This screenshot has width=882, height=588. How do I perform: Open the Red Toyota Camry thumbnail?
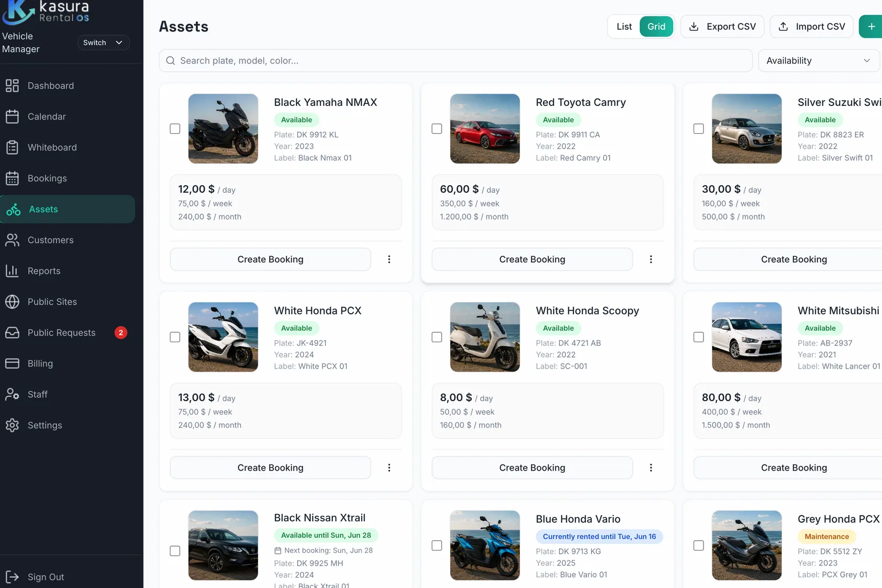point(485,128)
